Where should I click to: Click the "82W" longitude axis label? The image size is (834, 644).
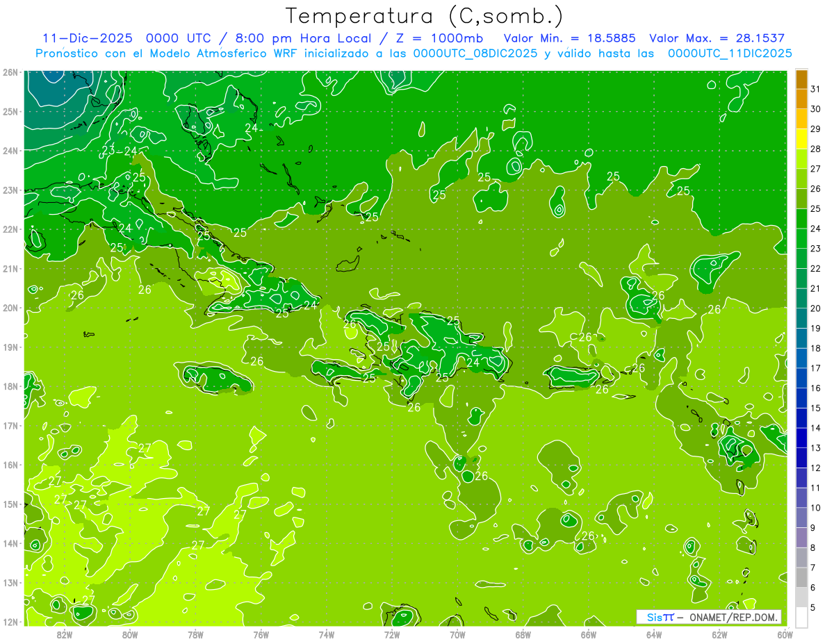tap(64, 634)
